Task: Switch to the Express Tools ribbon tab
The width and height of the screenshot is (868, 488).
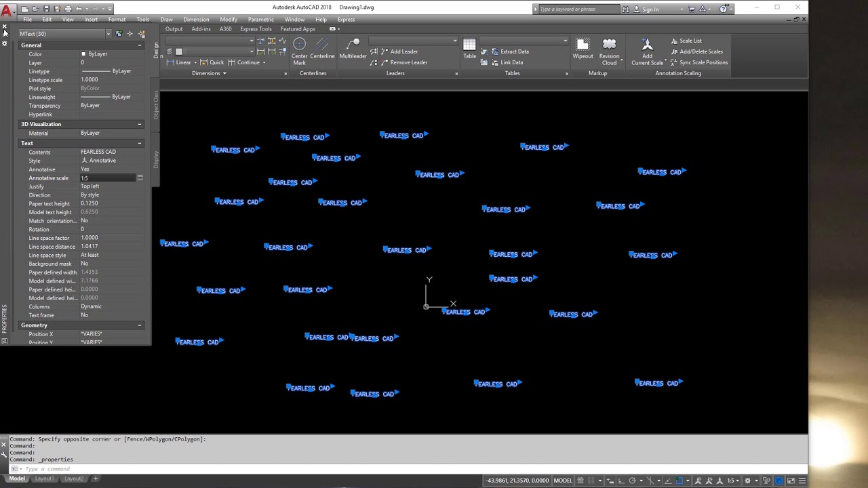Action: pyautogui.click(x=256, y=29)
